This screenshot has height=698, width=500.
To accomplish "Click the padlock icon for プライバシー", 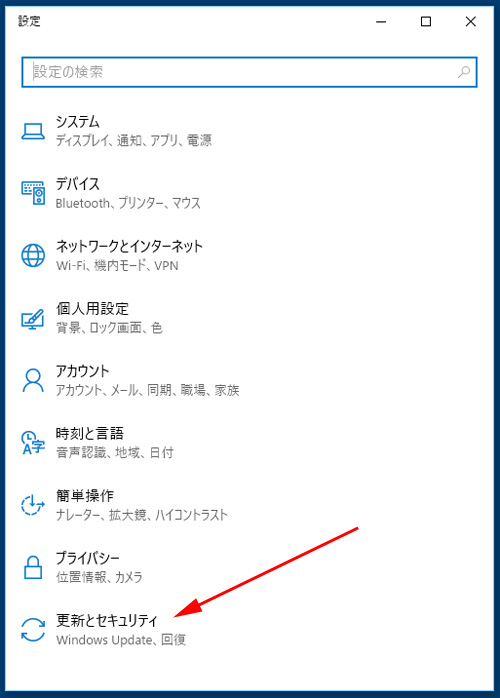I will 33,567.
